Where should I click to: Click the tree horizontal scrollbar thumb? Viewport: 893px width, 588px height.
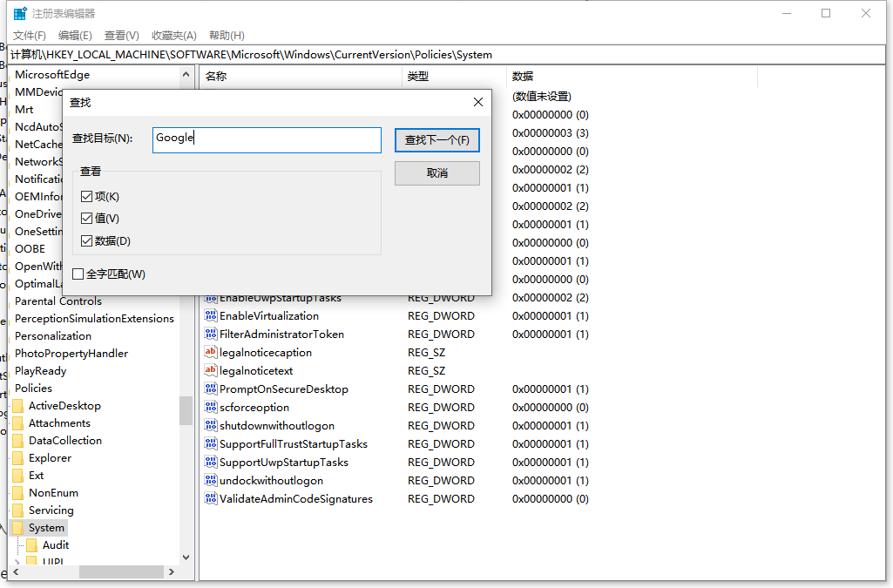point(121,571)
